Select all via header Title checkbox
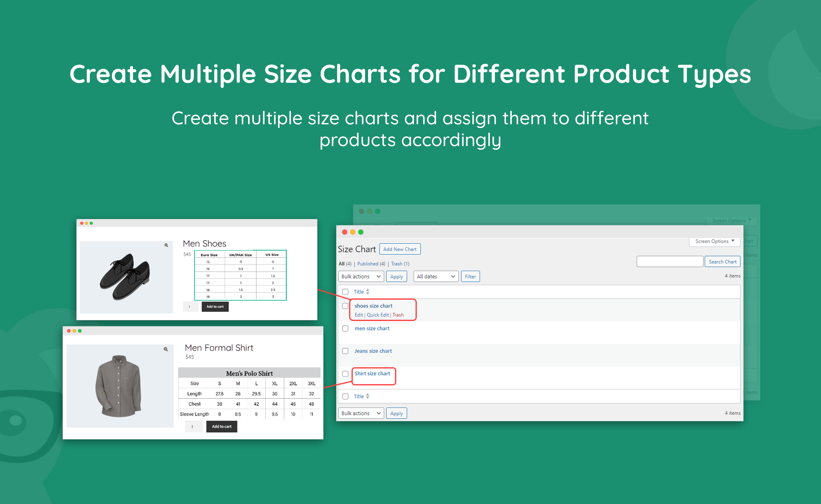821x504 pixels. [345, 292]
